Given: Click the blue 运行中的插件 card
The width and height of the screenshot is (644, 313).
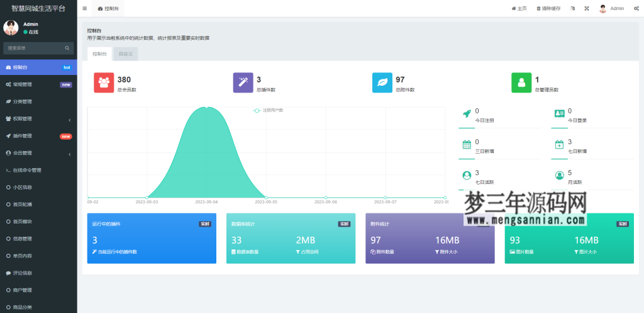Looking at the screenshot, I should pyautogui.click(x=153, y=237).
